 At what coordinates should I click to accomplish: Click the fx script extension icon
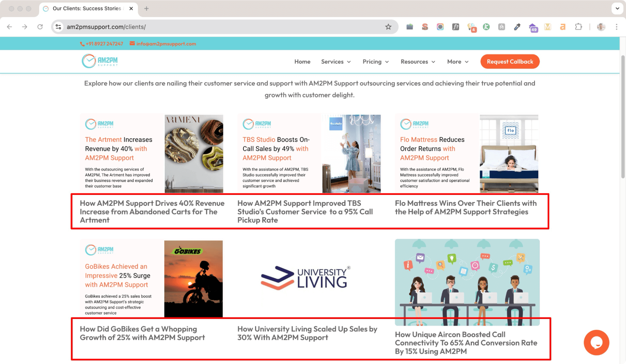(x=456, y=27)
